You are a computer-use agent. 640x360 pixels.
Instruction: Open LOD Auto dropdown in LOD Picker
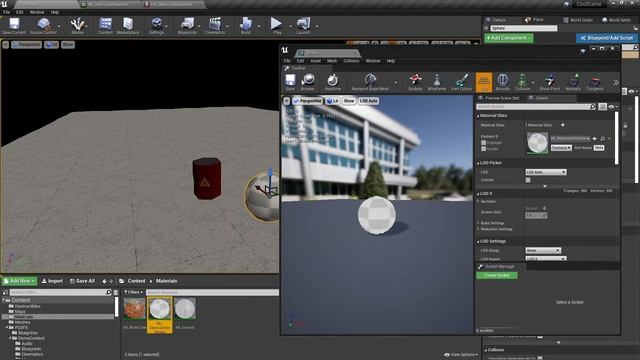546,172
